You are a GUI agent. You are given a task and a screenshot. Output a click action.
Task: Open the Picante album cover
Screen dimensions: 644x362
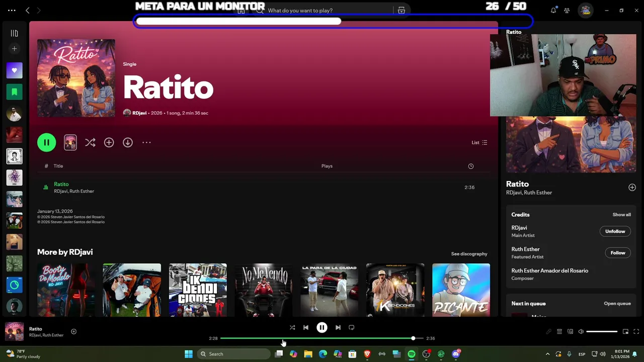click(x=461, y=290)
